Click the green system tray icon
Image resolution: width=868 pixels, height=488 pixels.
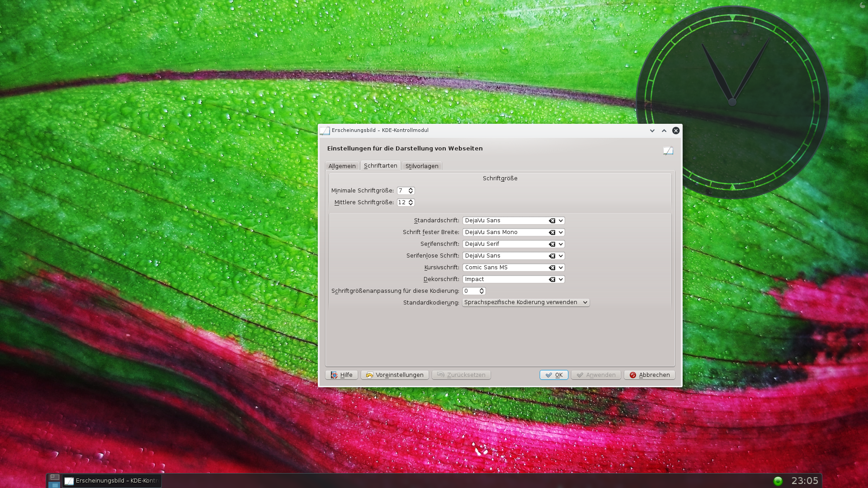(778, 481)
